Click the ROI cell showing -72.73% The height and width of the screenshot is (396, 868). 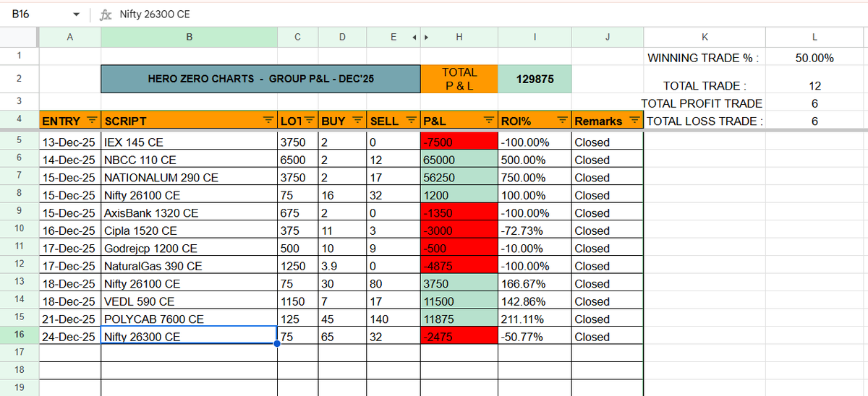point(535,231)
